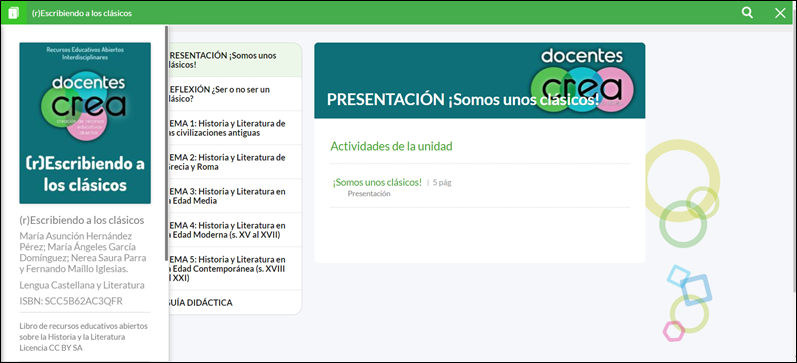Click the '5 pág' page count label

[442, 183]
